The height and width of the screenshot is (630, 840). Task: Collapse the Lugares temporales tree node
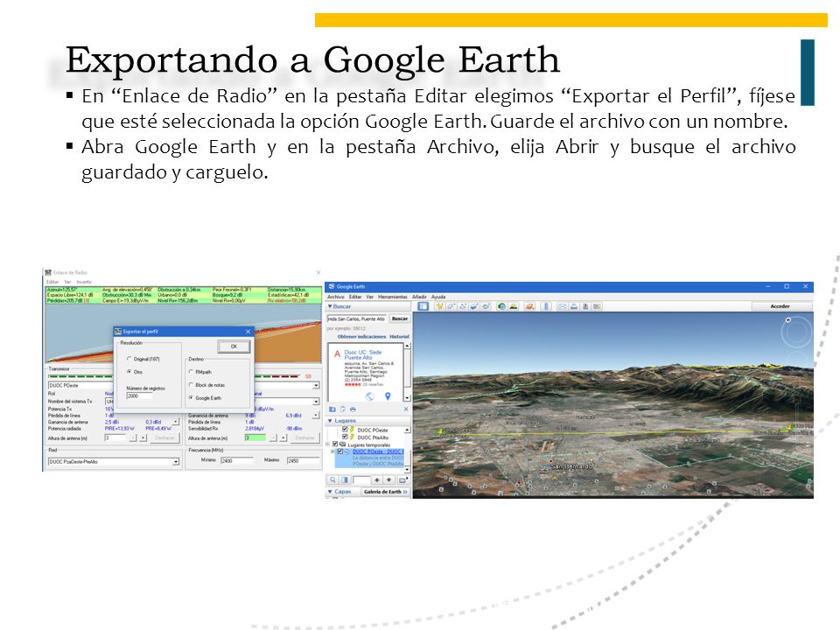click(x=328, y=444)
